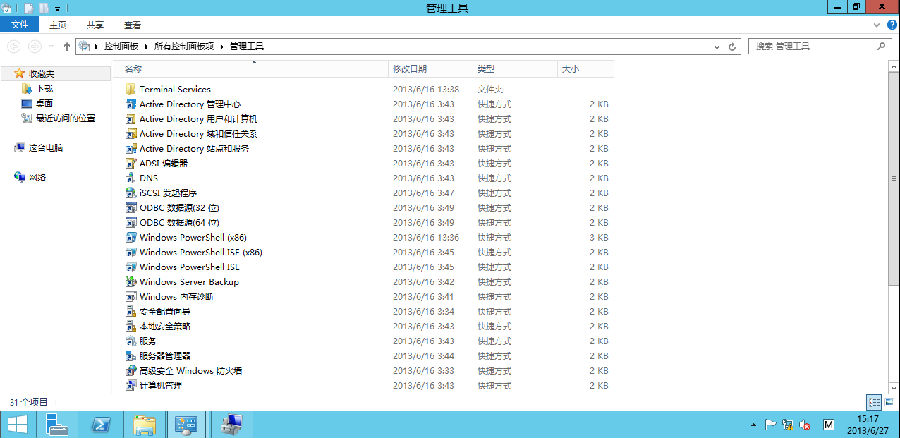Go back with the Back arrow button
The height and width of the screenshot is (438, 900).
(14, 46)
